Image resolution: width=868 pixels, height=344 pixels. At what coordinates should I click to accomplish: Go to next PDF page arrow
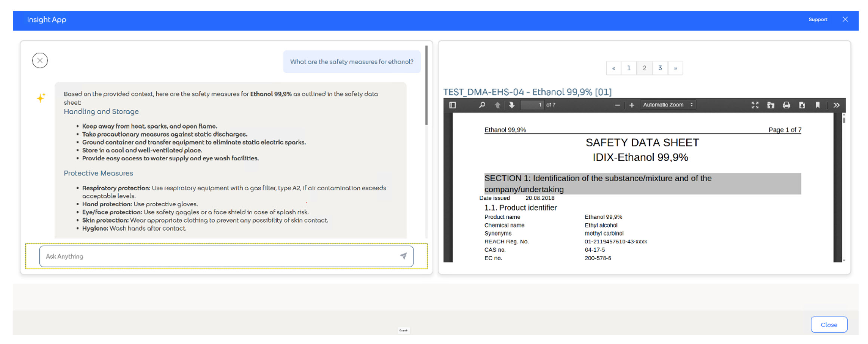pos(512,105)
